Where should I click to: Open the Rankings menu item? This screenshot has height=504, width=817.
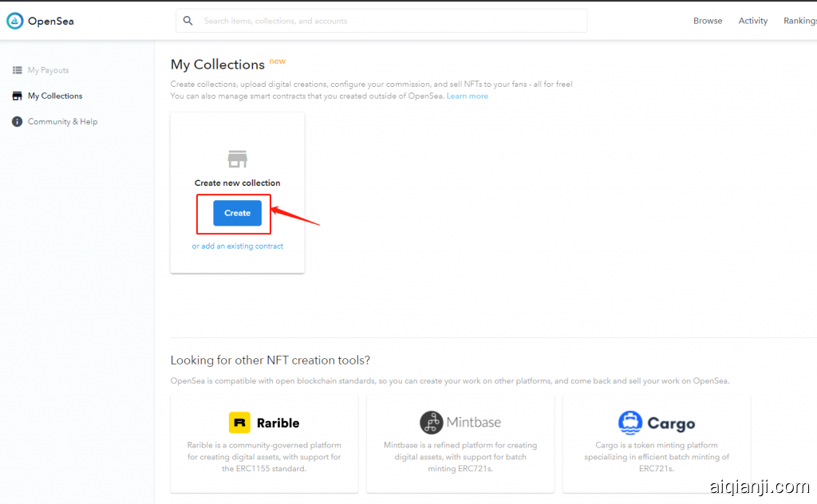pyautogui.click(x=799, y=21)
